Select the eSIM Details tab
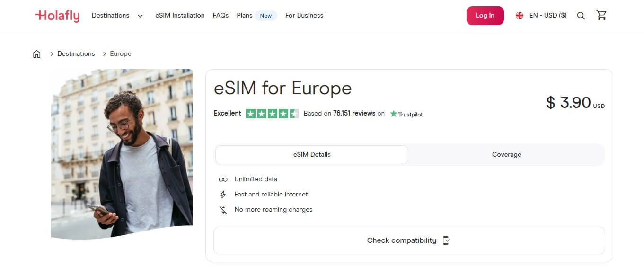Viewport: 644px width, 267px height. tap(311, 155)
